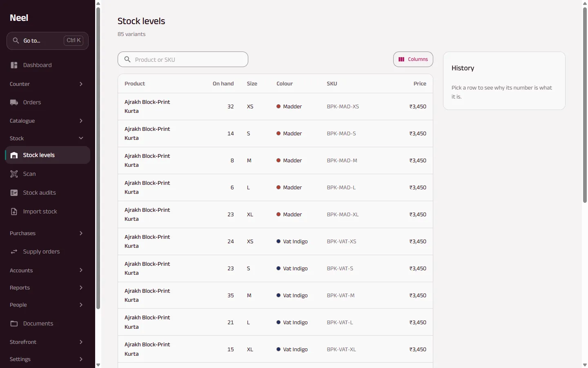Click the Supply orders arrows icon
This screenshot has height=368, width=588.
[14, 251]
